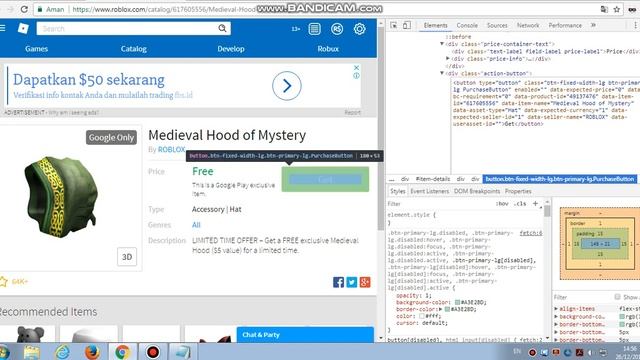The image size is (640, 360).
Task: Click the Styles filter input
Action: pos(439,204)
